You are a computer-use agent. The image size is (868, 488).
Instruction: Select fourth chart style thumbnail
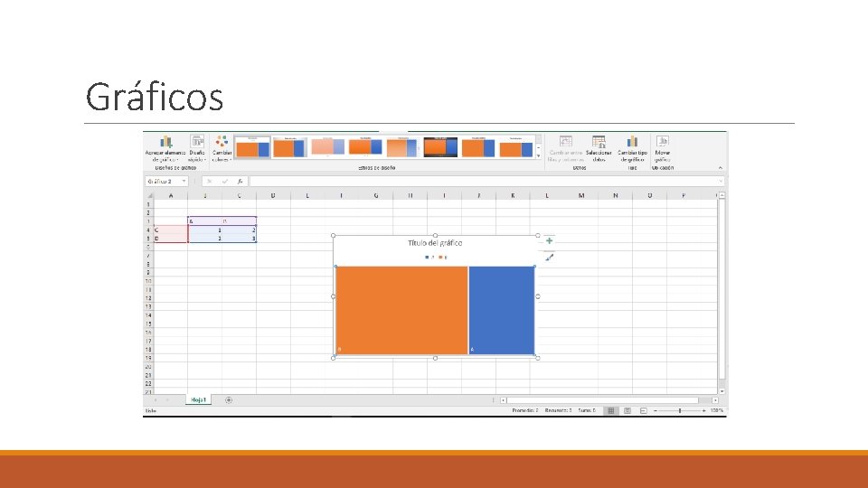click(365, 147)
